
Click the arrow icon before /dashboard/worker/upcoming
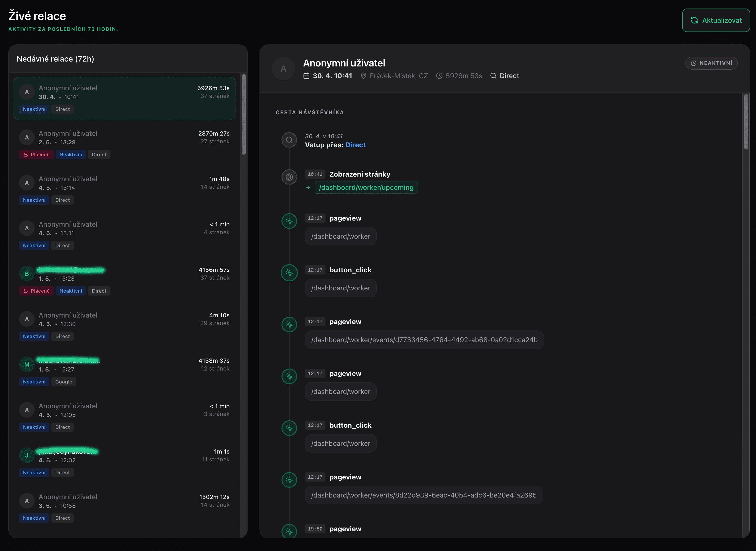(x=308, y=187)
